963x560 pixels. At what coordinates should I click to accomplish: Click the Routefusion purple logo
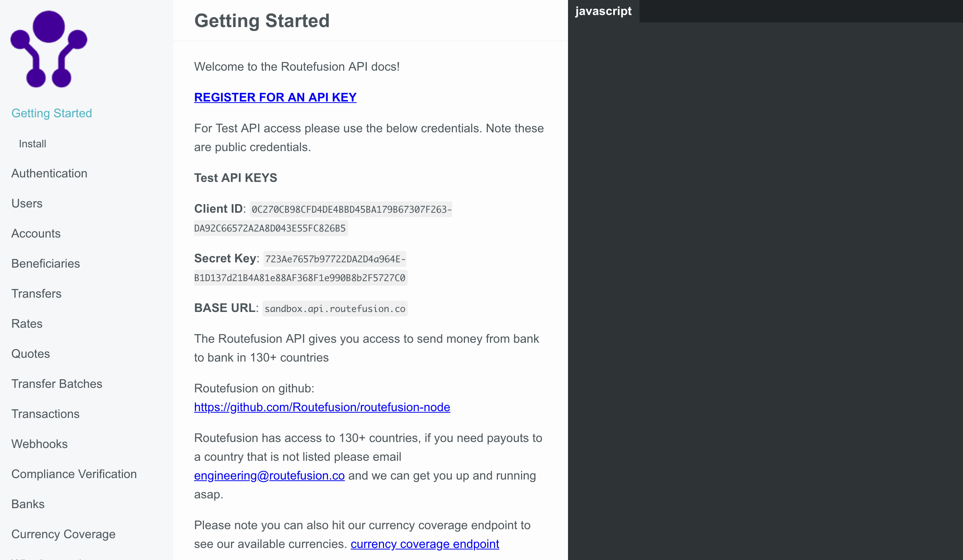pos(49,49)
